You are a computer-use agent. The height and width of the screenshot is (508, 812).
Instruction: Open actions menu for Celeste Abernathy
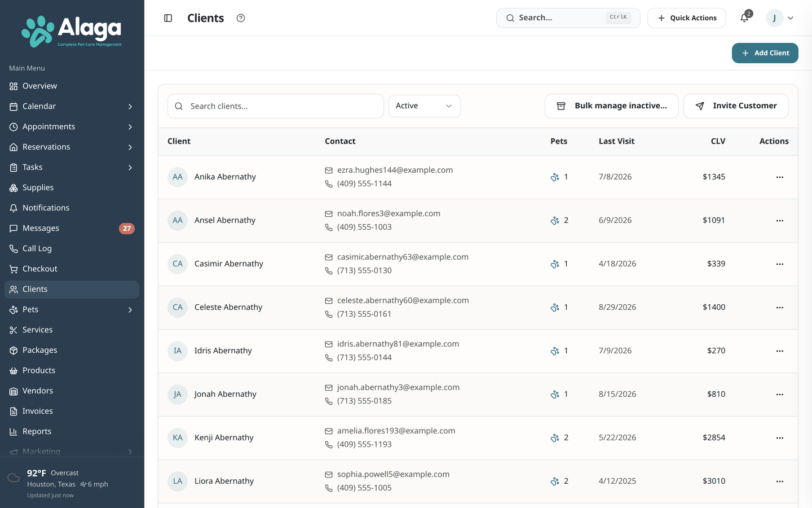[780, 308]
